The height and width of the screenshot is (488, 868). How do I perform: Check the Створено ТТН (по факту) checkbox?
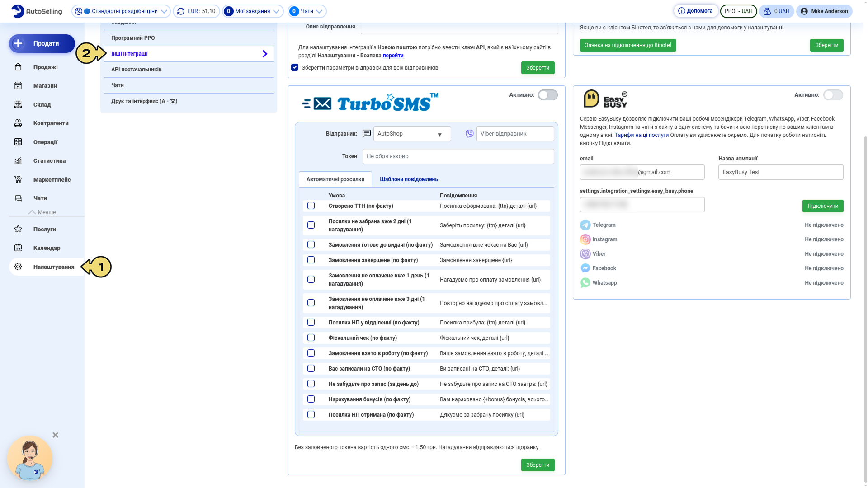coord(311,206)
